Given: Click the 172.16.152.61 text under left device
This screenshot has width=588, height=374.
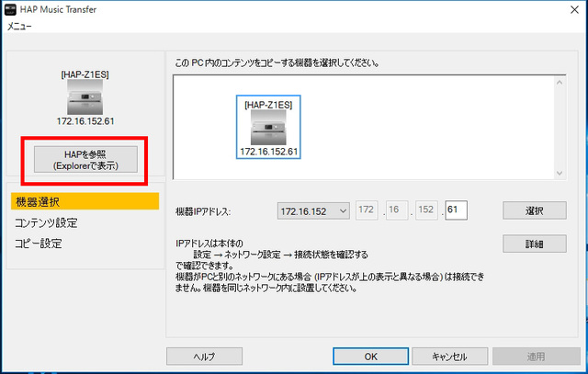Looking at the screenshot, I should pos(85,121).
